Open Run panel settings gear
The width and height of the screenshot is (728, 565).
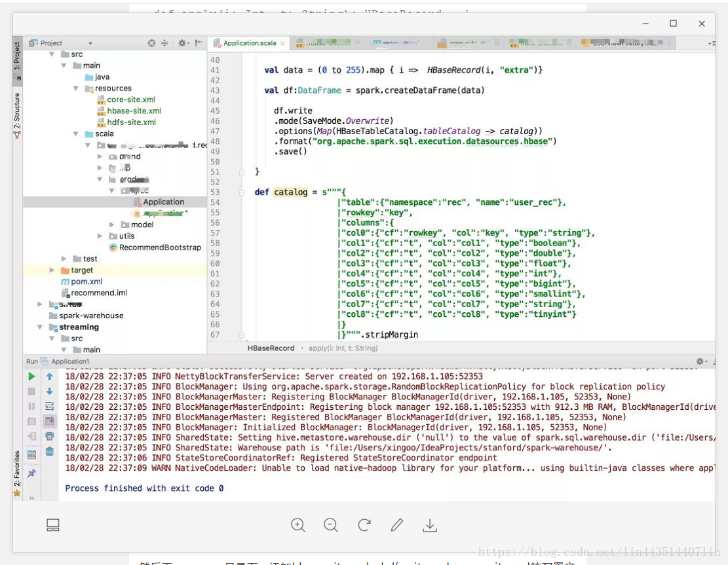(701, 361)
